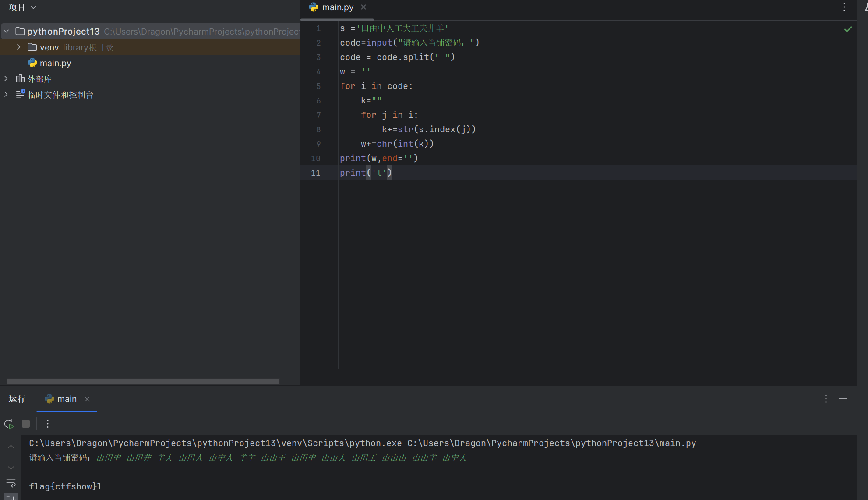
Task: Collapse pythonProject13 root folder
Action: 6,32
